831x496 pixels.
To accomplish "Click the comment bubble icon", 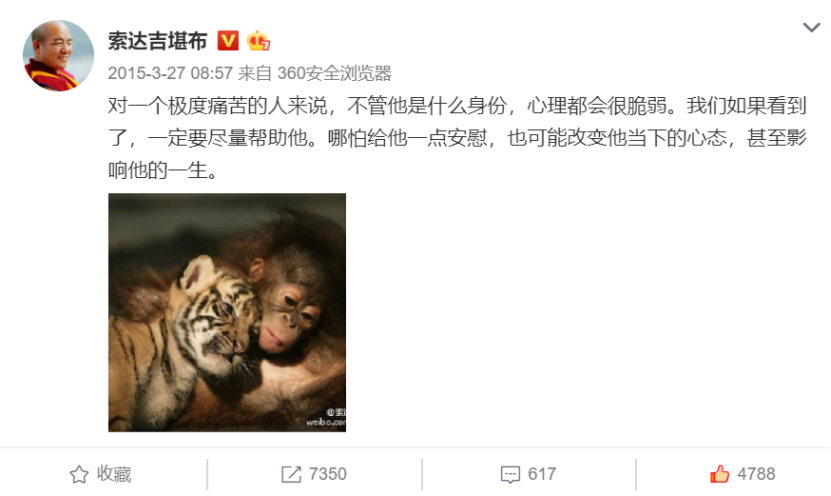I will click(x=510, y=474).
